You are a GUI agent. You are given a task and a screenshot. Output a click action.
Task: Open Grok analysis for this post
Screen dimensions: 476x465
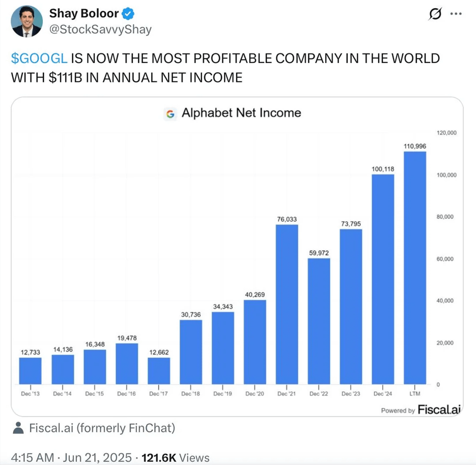435,14
